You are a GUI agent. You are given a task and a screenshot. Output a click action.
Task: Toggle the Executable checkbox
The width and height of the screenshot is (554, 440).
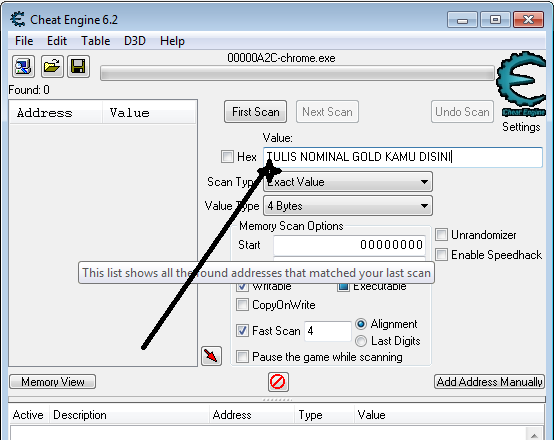click(x=343, y=287)
